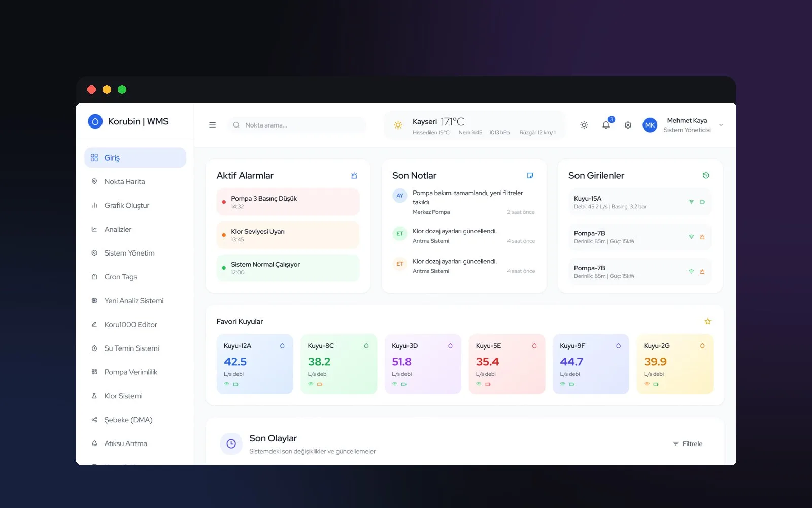Open Sistem Yönetim menu item
The image size is (812, 508).
coord(135,253)
